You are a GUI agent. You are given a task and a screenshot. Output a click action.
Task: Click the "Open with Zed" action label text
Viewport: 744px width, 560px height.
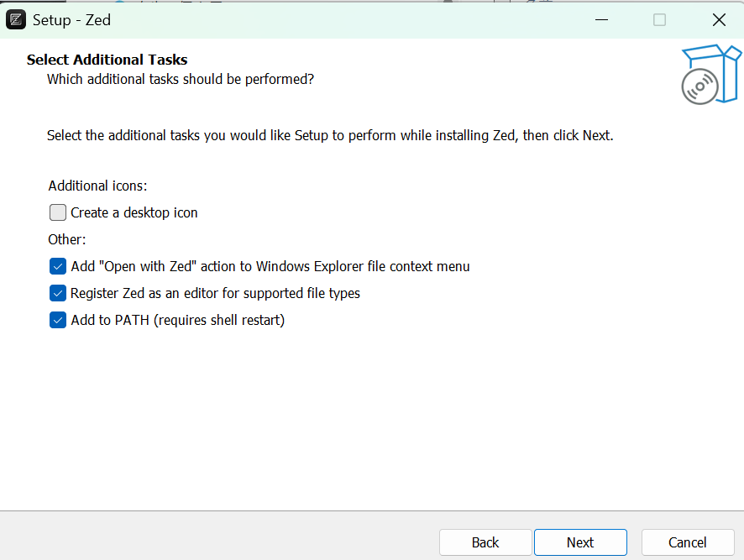tap(270, 267)
